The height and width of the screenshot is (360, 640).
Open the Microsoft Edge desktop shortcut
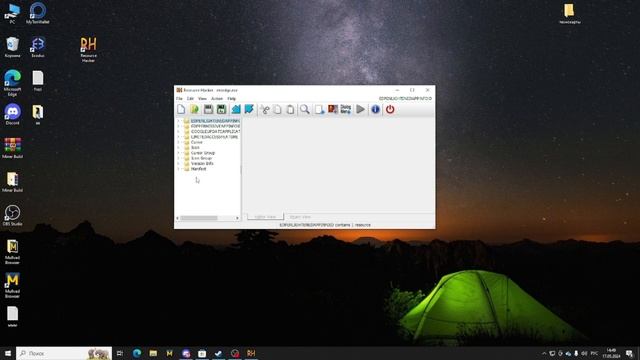click(x=12, y=83)
